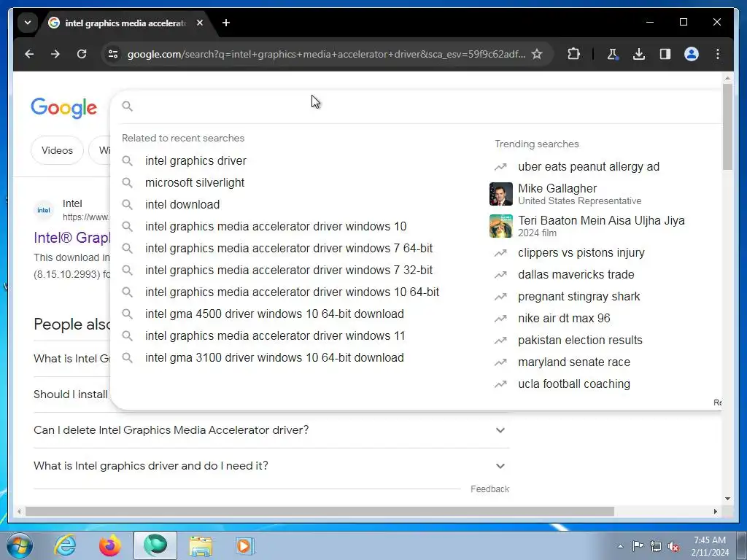Go back to the previous page
This screenshot has width=747, height=560.
(29, 54)
